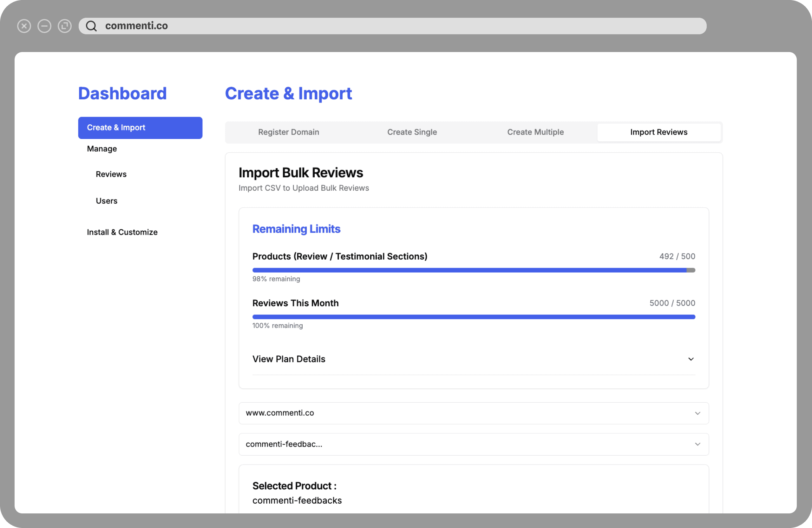Open the Create & Import sidebar item
Viewport: 812px width, 528px height.
pos(140,128)
